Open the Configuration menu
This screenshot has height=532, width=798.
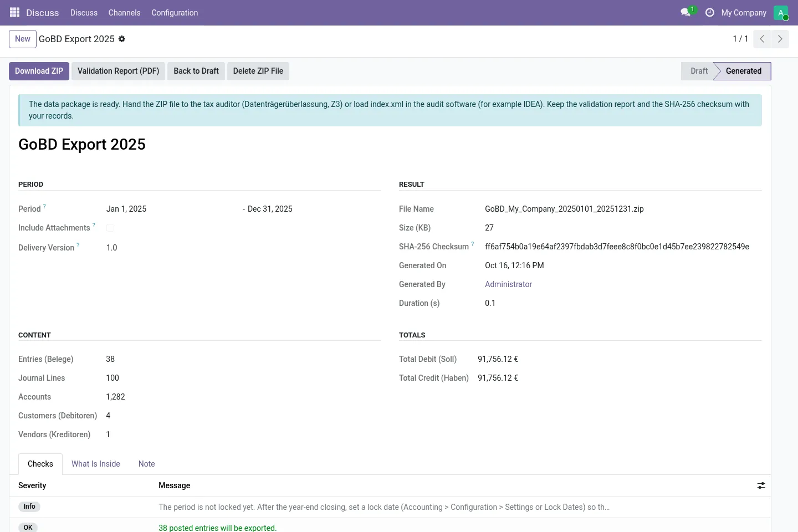coord(175,13)
